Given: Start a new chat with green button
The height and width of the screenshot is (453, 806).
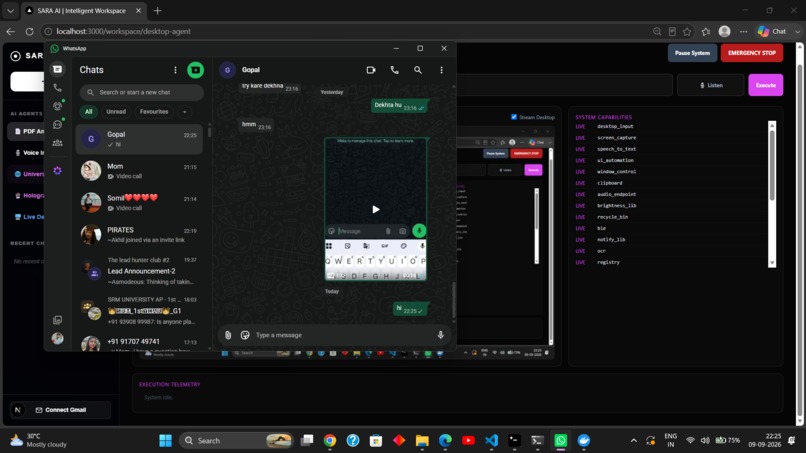Looking at the screenshot, I should pos(195,70).
